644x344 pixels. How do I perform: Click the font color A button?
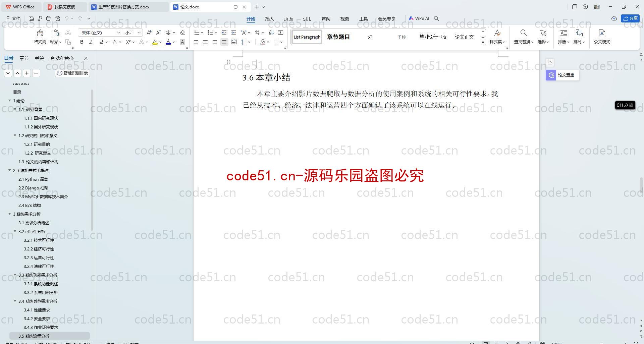point(168,42)
